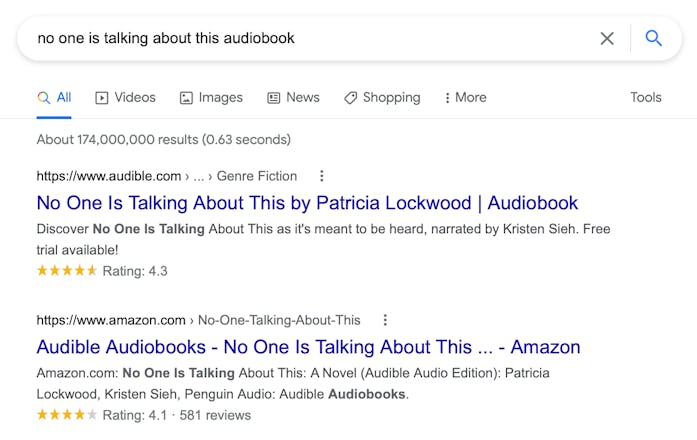The width and height of the screenshot is (697, 440).
Task: Click the amazon.com No-One-Talking-About-This URL
Action: point(198,320)
